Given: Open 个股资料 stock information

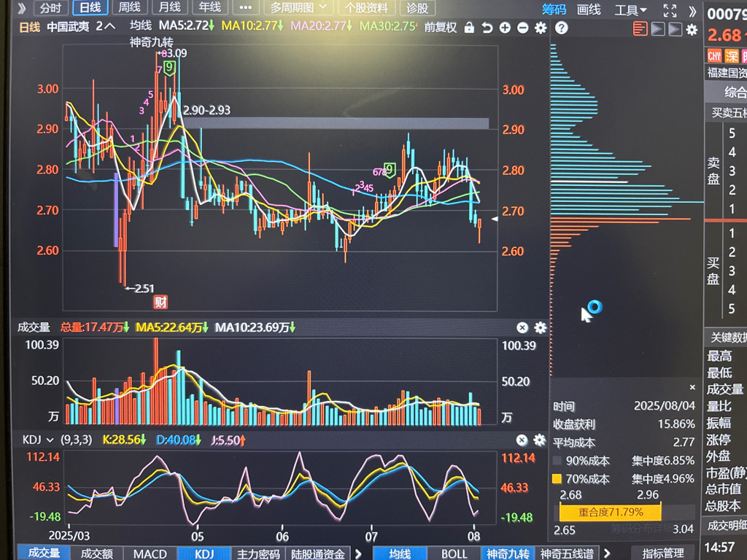Looking at the screenshot, I should coord(366,8).
